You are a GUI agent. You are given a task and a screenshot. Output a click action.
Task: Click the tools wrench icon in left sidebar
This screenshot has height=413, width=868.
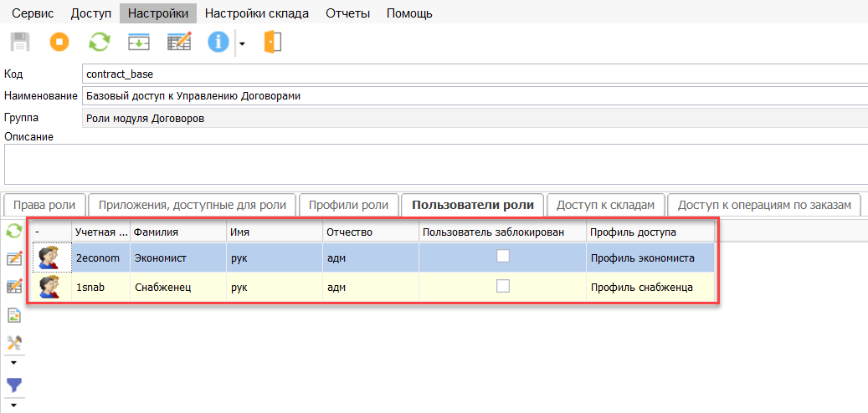[x=14, y=344]
